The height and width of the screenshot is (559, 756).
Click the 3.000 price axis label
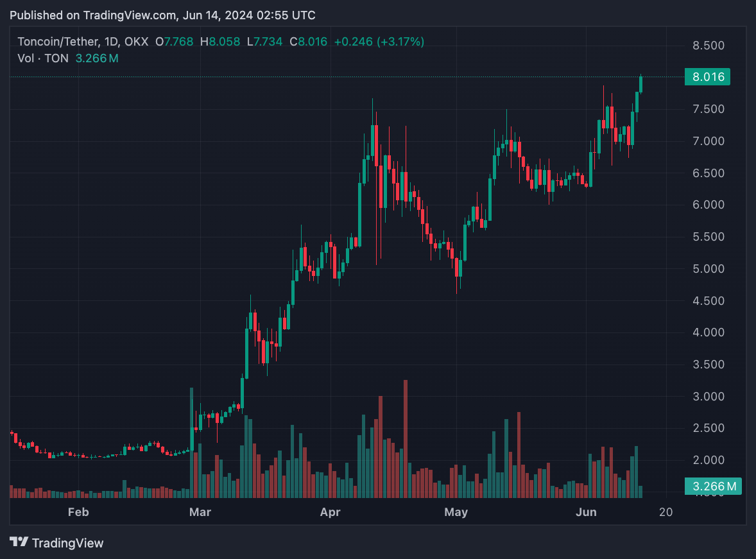[x=709, y=396]
